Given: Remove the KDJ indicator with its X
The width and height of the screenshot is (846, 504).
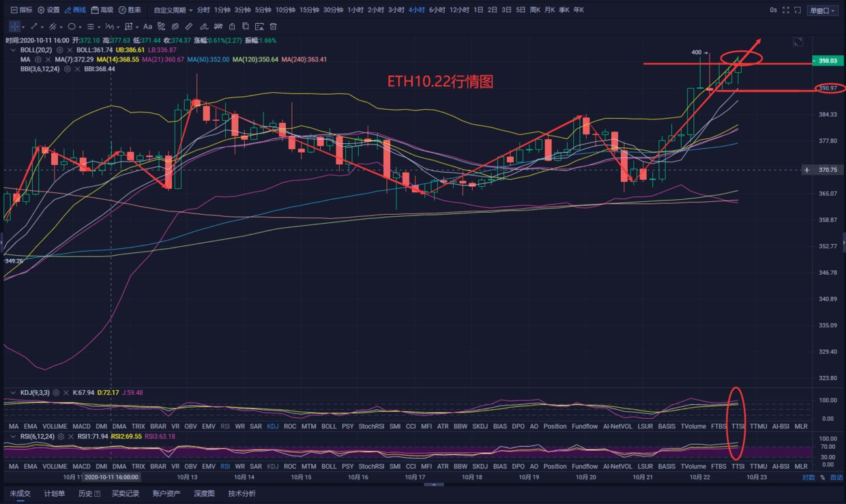Looking at the screenshot, I should 66,393.
